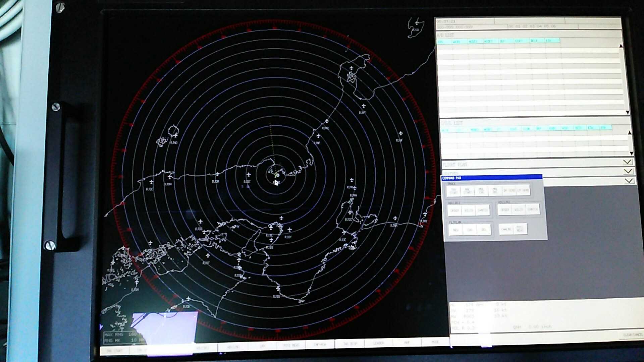Expand the FLIGHT PLAN panel chevron
This screenshot has width=644, height=362.
pos(627,162)
